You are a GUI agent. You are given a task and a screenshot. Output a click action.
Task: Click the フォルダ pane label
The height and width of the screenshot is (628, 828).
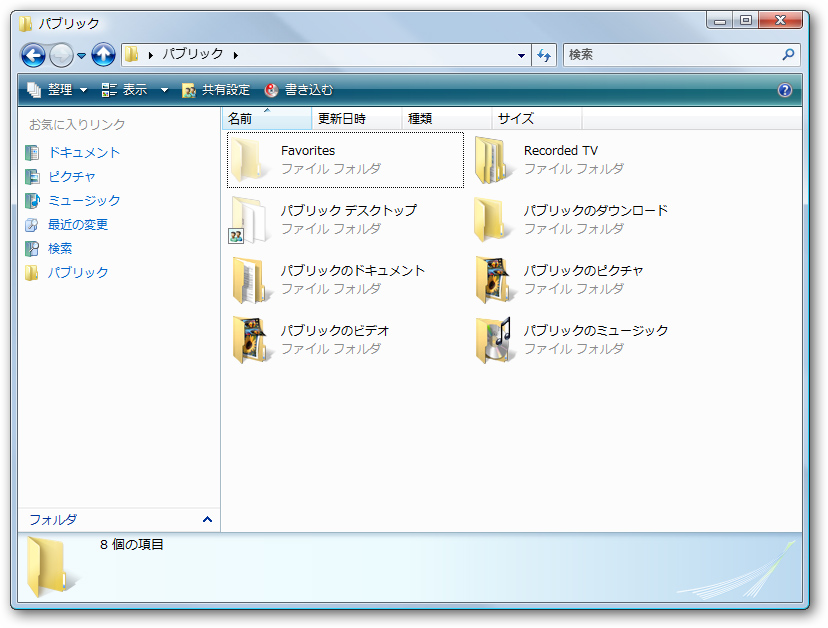point(53,520)
